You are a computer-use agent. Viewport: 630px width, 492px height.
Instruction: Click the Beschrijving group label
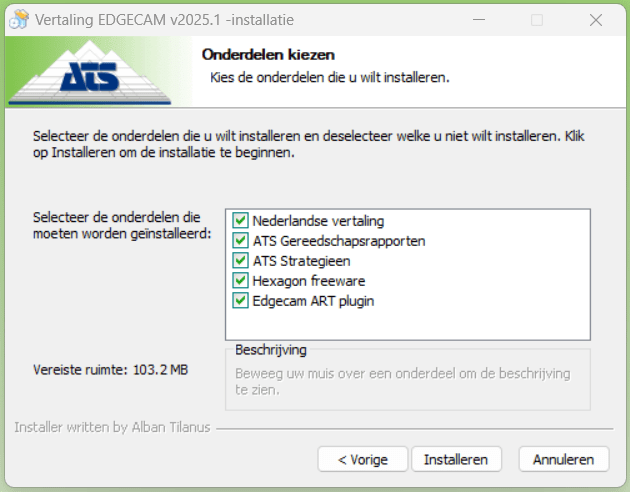[271, 350]
